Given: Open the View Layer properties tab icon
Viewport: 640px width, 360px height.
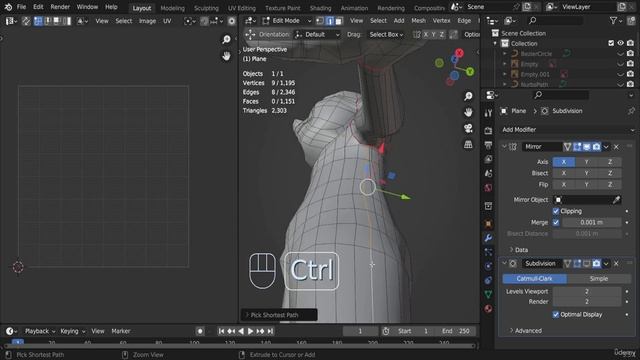Looking at the screenshot, I should tap(488, 159).
